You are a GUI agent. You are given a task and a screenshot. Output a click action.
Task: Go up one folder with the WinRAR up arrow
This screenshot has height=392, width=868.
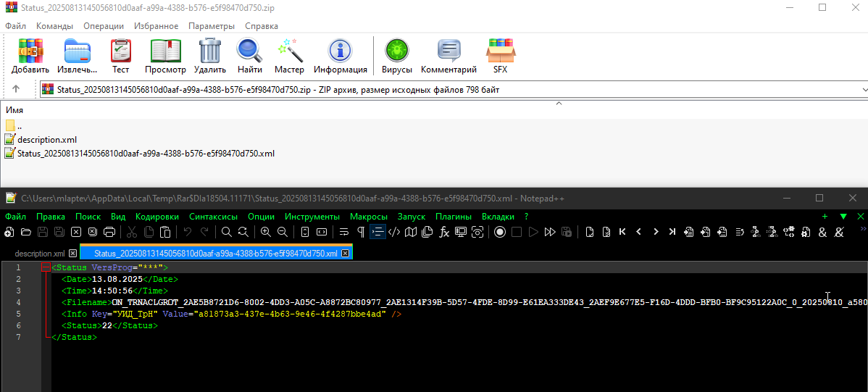click(15, 89)
